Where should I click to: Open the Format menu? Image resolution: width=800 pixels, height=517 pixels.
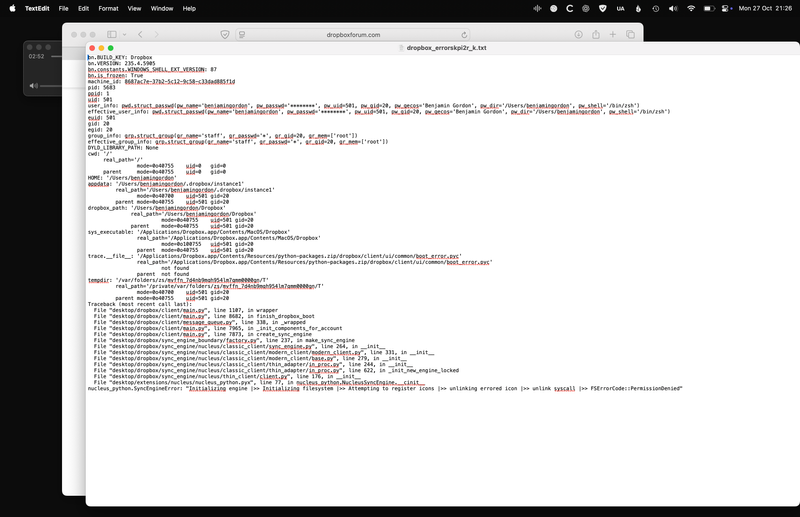108,8
